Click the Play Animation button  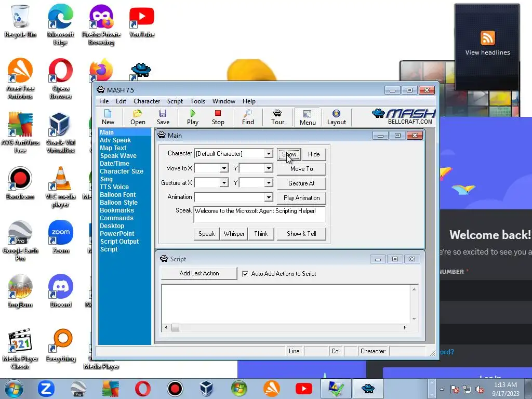tap(301, 198)
